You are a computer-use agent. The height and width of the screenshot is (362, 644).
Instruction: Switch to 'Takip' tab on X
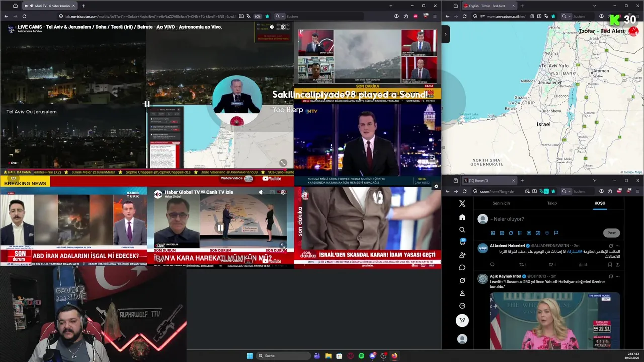click(x=552, y=203)
